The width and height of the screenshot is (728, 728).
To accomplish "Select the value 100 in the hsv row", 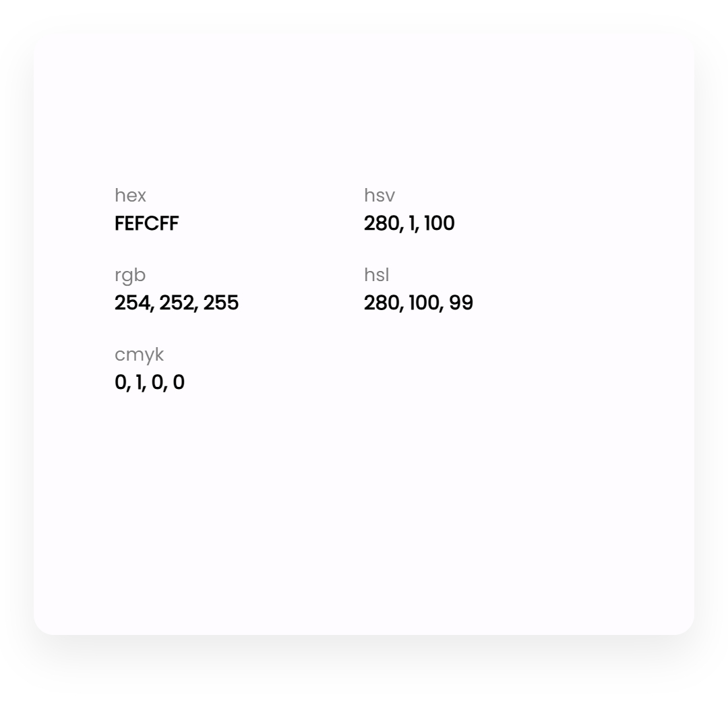I will click(x=439, y=223).
